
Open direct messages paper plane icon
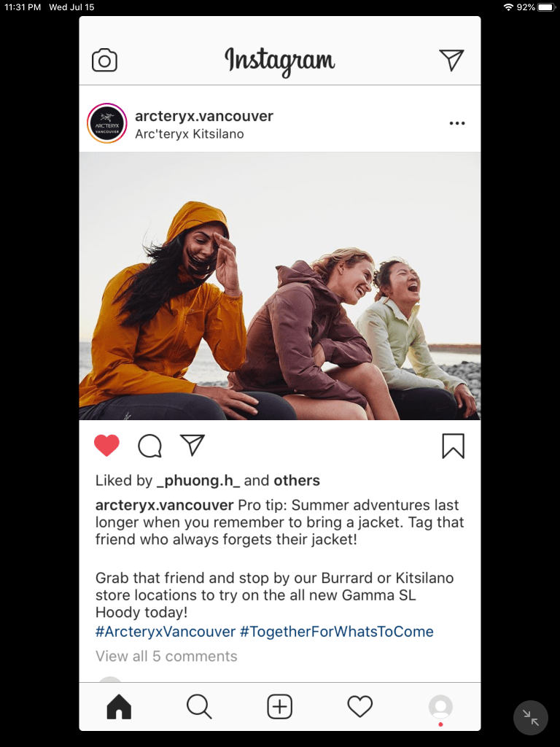coord(451,60)
